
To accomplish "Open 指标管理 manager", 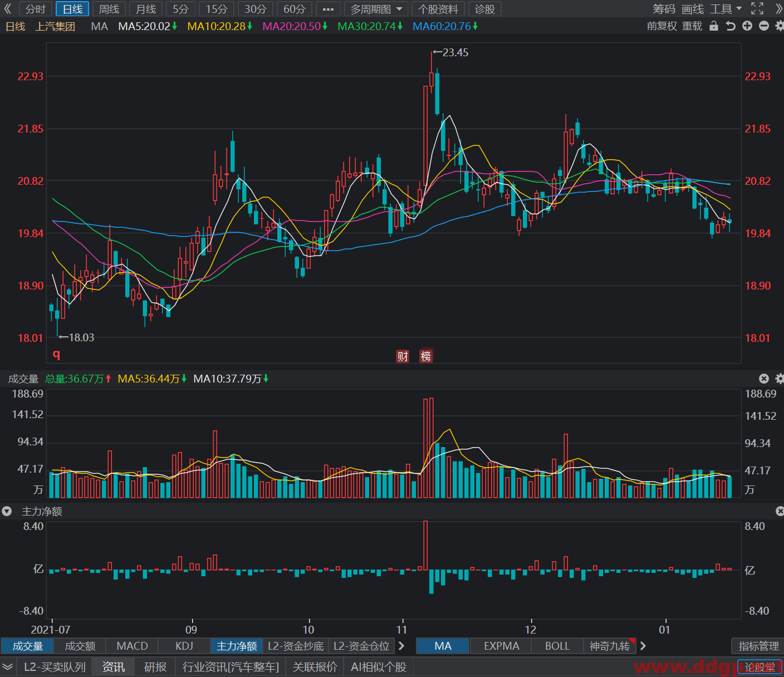I will [758, 646].
